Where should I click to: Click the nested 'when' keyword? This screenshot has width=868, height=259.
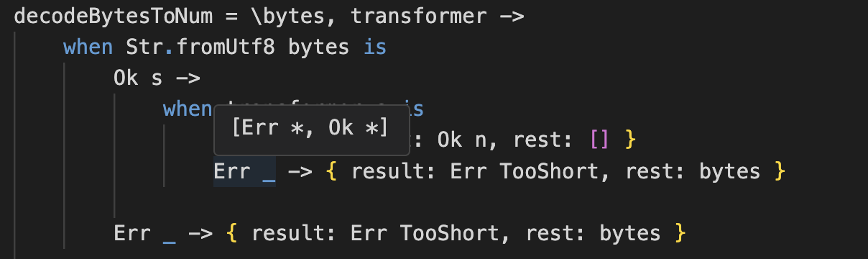click(x=188, y=109)
